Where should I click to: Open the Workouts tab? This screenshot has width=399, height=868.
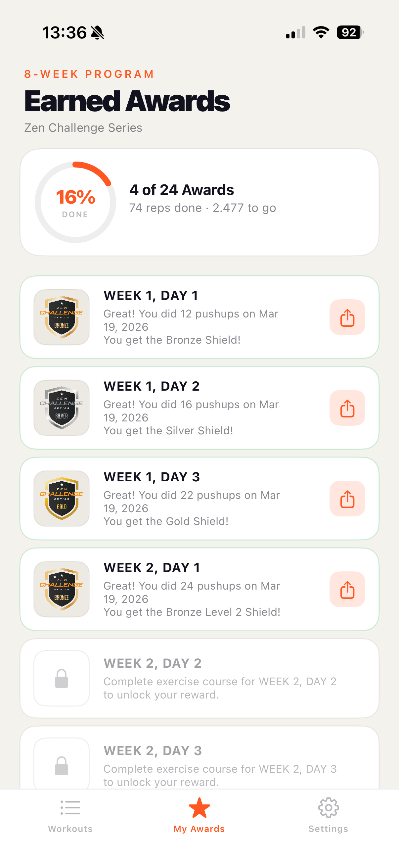70,815
